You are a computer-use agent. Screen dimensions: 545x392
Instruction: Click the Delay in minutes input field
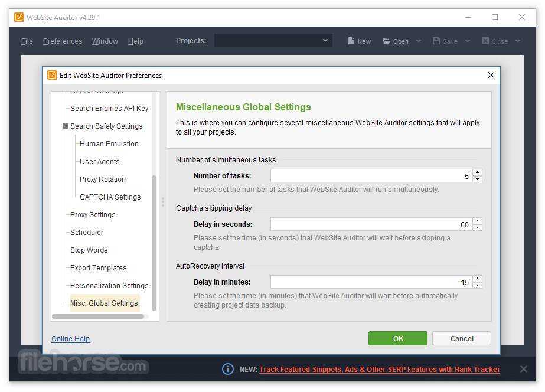pyautogui.click(x=371, y=282)
